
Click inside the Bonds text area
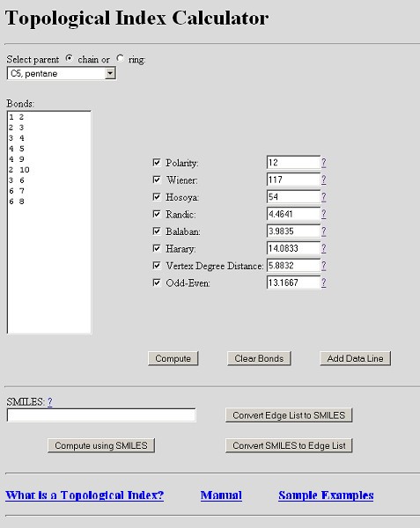[49, 223]
